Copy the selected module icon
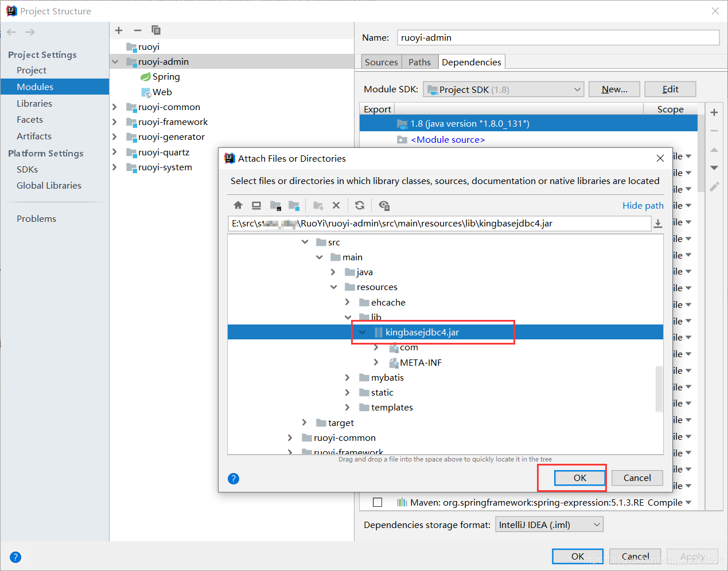The image size is (728, 571). coord(156,30)
